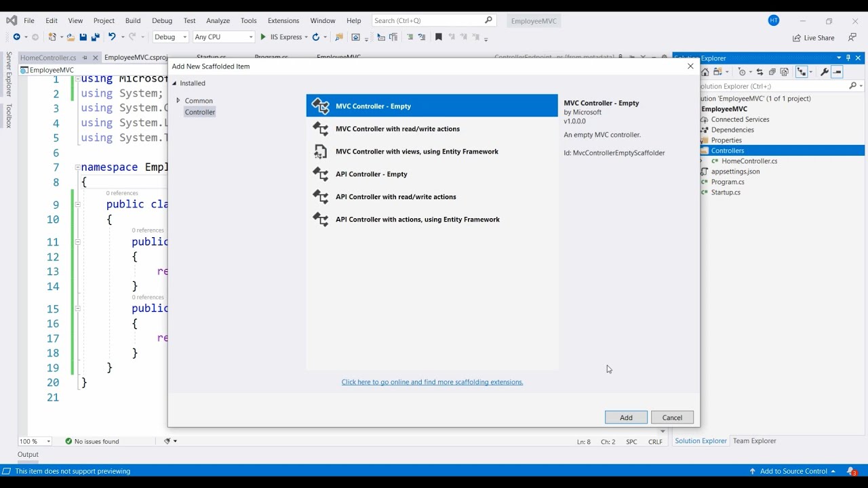The image size is (868, 488).
Task: Open the Any CPU platform dropdown
Action: (x=224, y=37)
